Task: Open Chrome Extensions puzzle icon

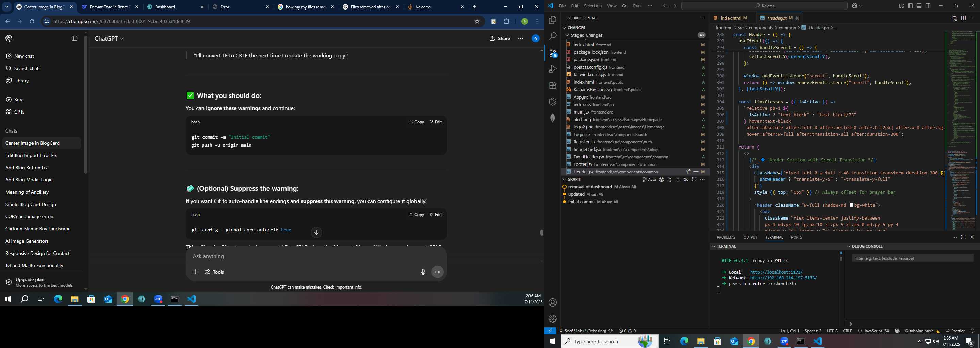Action: (x=506, y=22)
